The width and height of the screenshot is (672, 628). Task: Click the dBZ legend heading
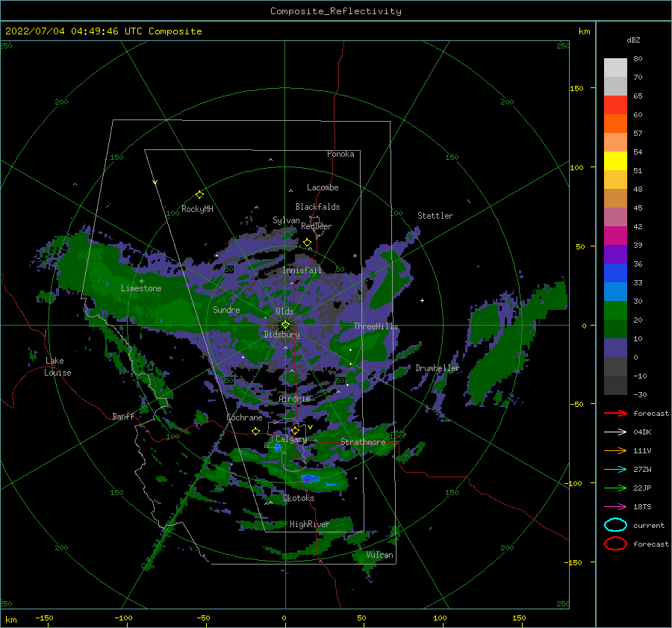click(633, 40)
